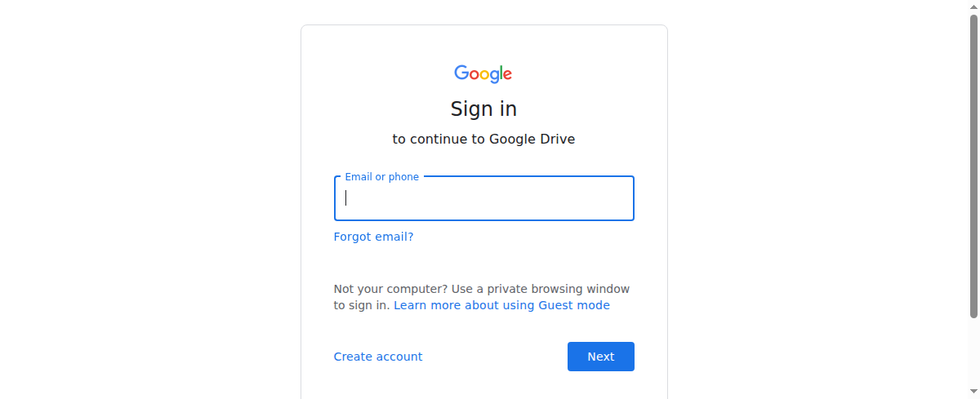Focus the Email or phone input field
The width and height of the screenshot is (980, 399).
[483, 198]
